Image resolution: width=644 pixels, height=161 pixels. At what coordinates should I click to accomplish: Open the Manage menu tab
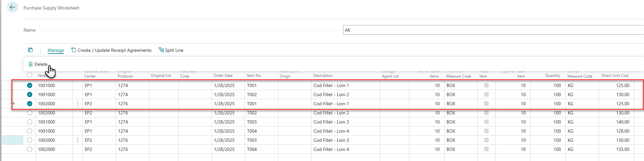click(56, 50)
